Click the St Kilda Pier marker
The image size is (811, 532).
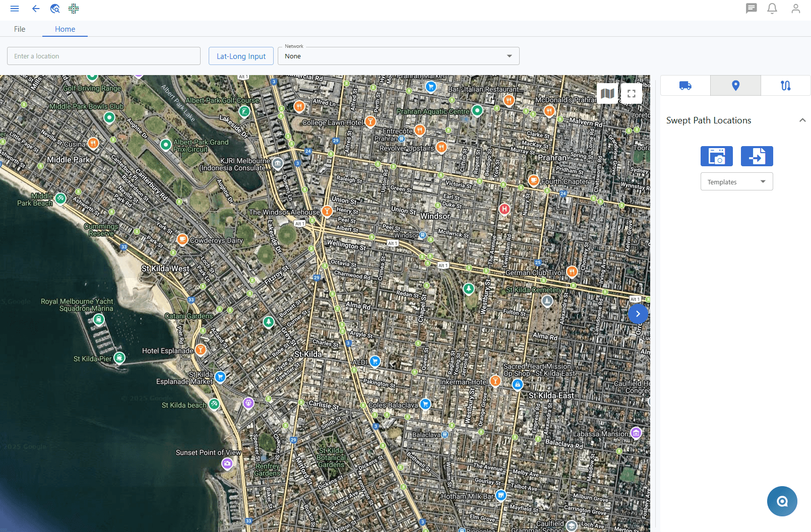pyautogui.click(x=119, y=358)
